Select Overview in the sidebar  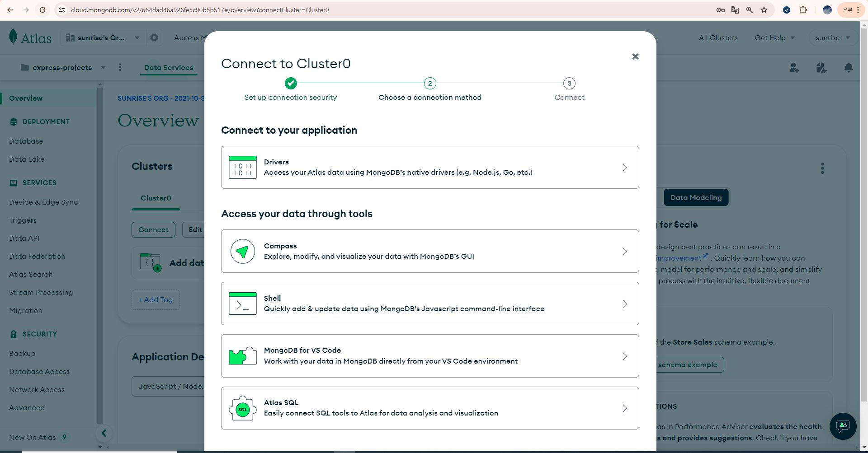point(48,98)
